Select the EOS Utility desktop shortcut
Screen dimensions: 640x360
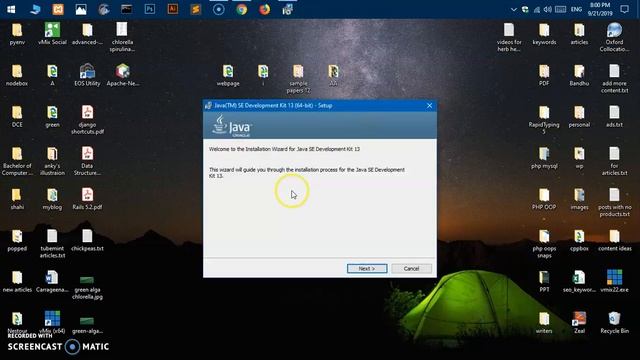click(x=87, y=75)
